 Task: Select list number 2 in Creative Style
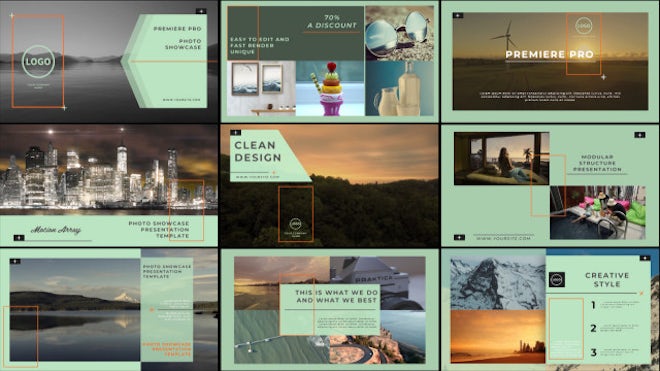[593, 328]
